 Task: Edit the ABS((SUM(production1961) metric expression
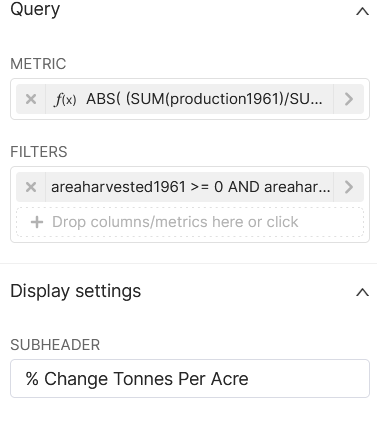pos(204,99)
